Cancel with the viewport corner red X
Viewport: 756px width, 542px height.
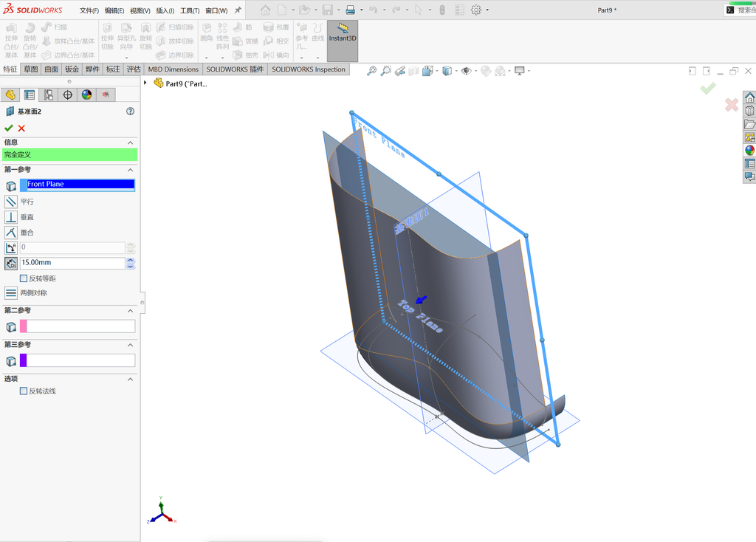[x=732, y=105]
